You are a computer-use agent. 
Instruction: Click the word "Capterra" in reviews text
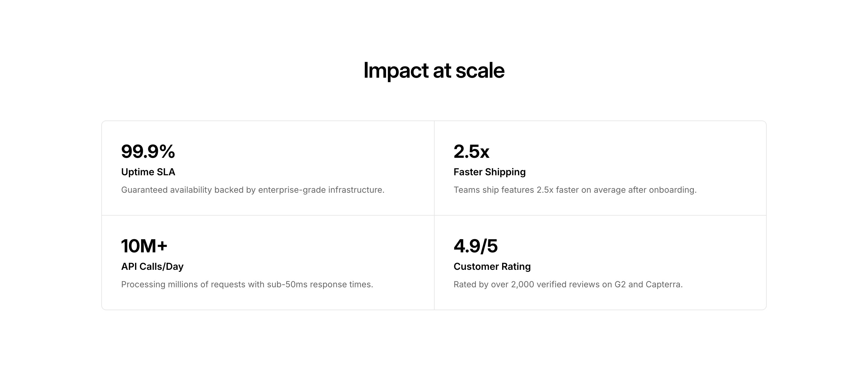pos(663,285)
